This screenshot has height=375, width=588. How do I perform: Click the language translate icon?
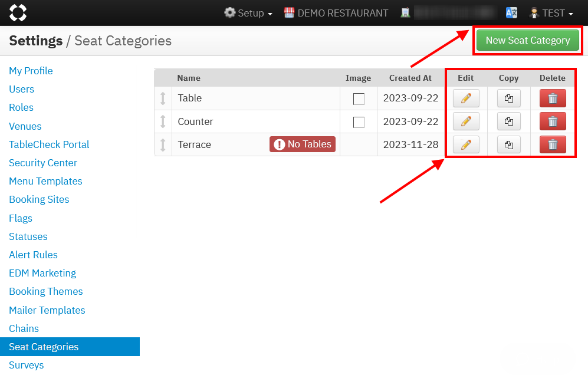pos(511,13)
